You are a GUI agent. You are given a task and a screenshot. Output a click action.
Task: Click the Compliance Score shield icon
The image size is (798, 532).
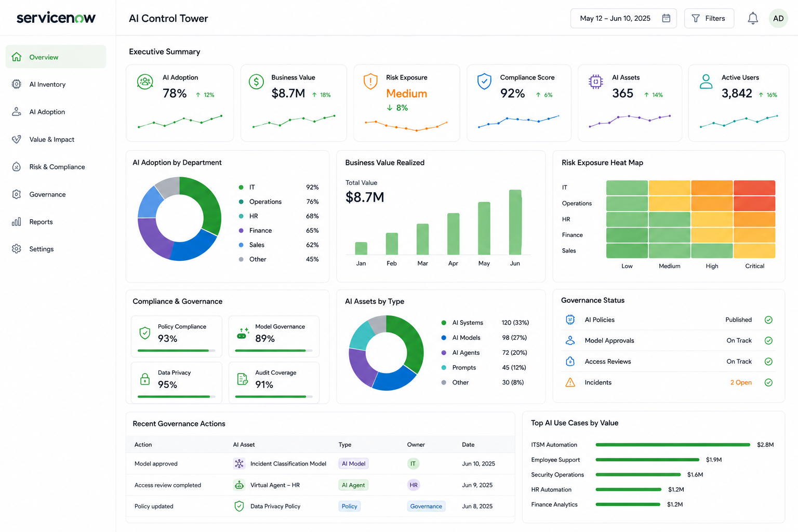point(484,81)
